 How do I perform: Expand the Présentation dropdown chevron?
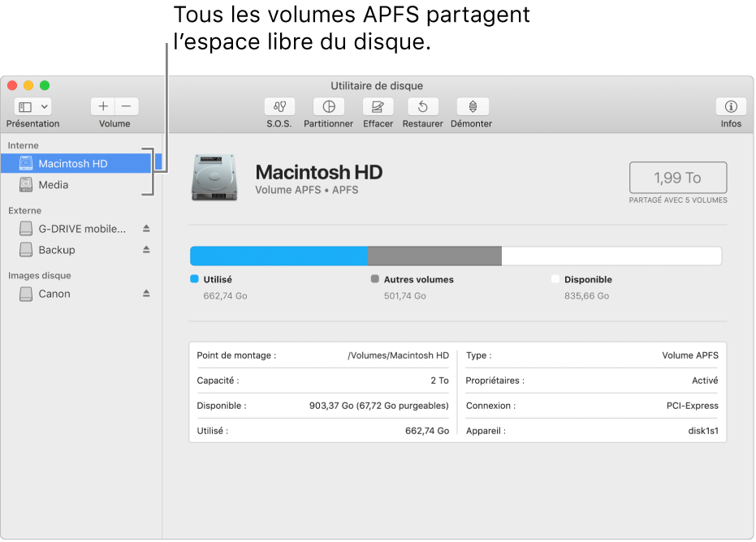coord(44,107)
